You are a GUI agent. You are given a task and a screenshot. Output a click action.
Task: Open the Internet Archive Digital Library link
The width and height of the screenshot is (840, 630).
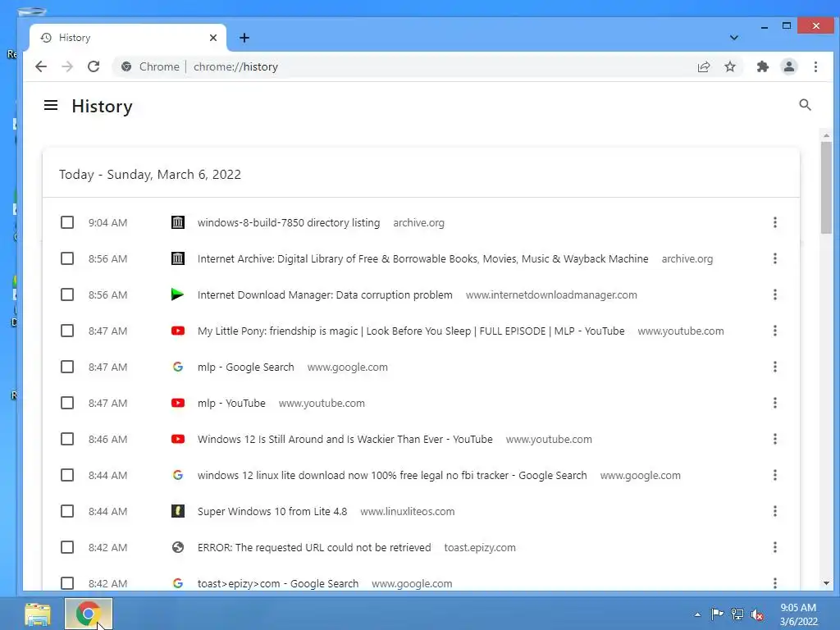(x=422, y=258)
